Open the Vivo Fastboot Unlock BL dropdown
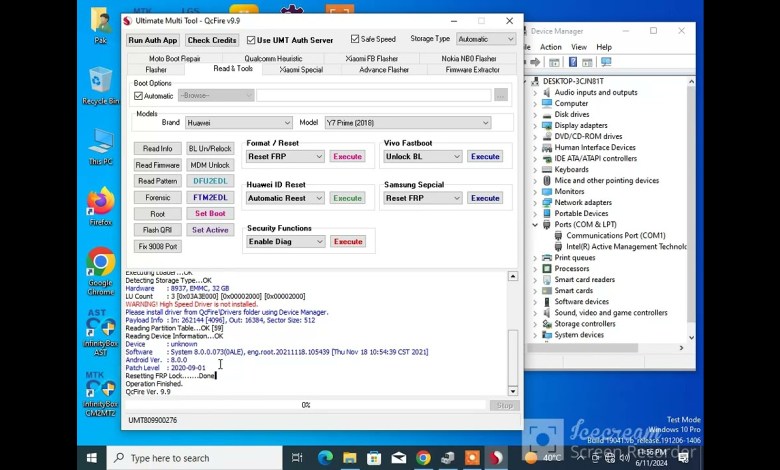 point(423,157)
